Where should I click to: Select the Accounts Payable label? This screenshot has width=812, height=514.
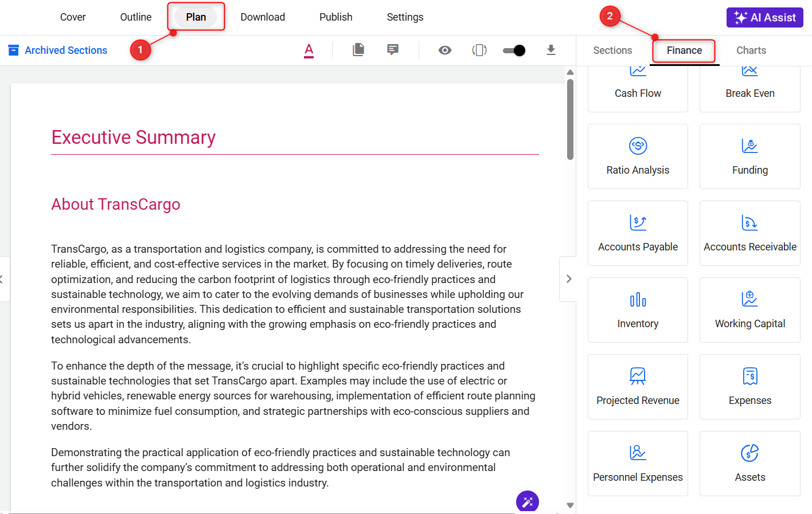(x=638, y=247)
